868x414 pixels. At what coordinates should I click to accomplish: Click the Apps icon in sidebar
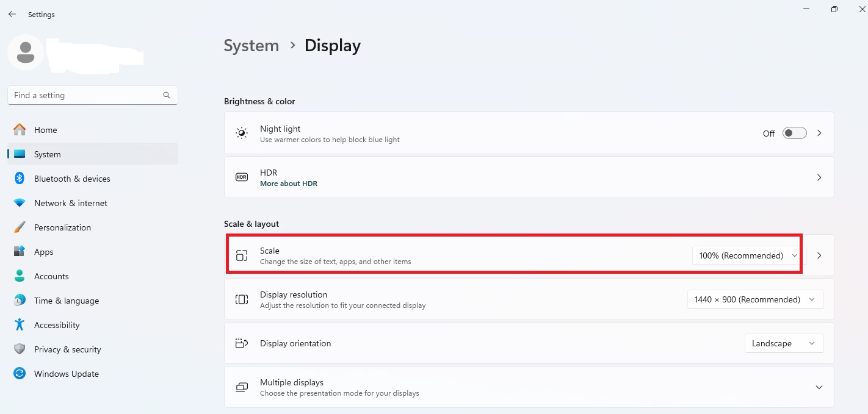tap(20, 252)
